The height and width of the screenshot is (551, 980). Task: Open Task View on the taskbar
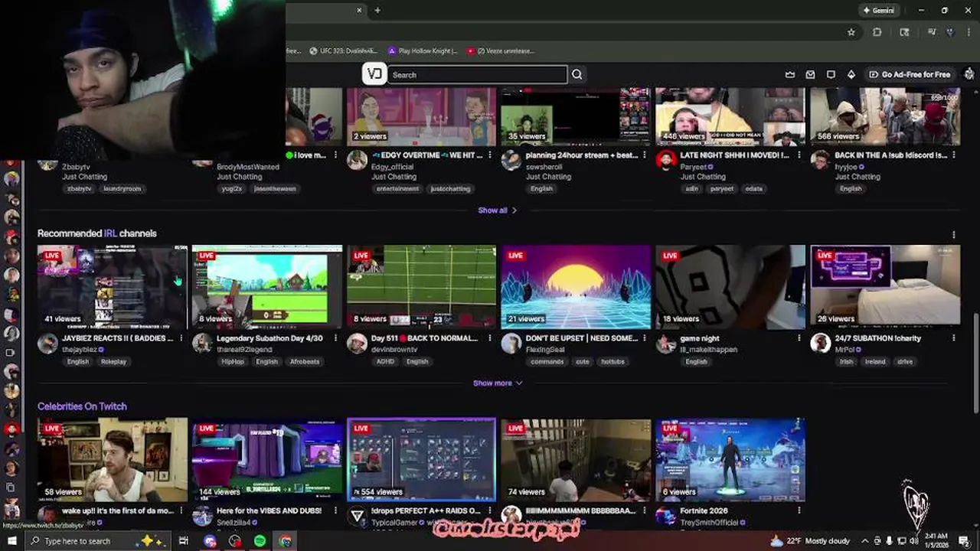click(184, 541)
